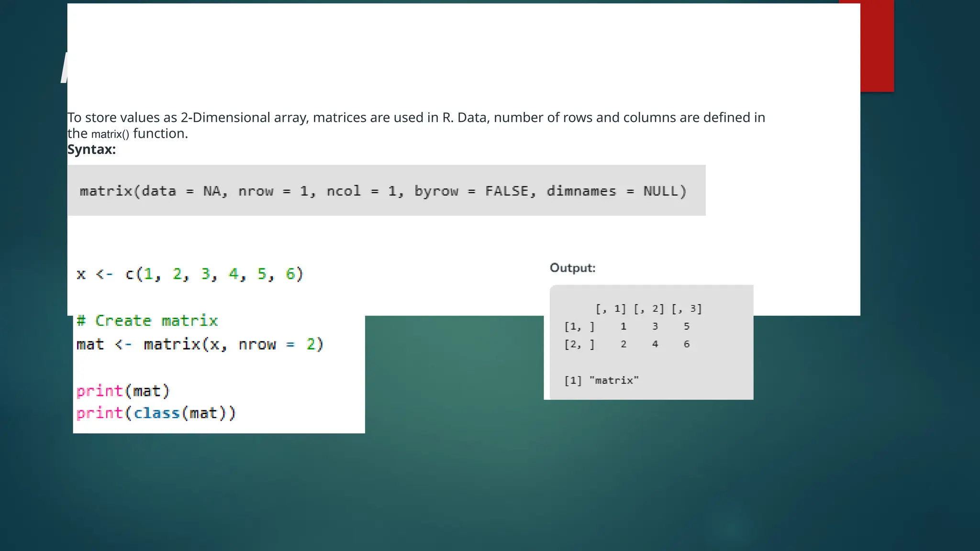980x551 pixels.
Task: Click the output row '[1, ] 1 3 5'
Action: point(627,327)
